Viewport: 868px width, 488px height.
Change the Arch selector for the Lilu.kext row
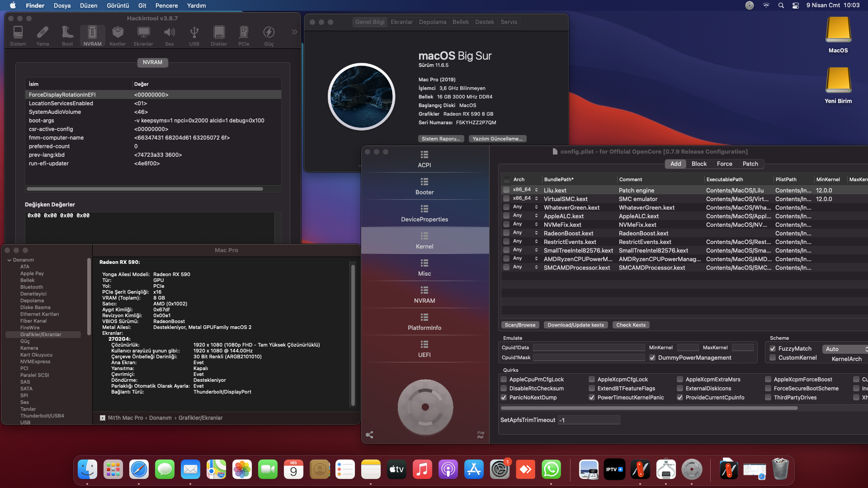coord(536,190)
